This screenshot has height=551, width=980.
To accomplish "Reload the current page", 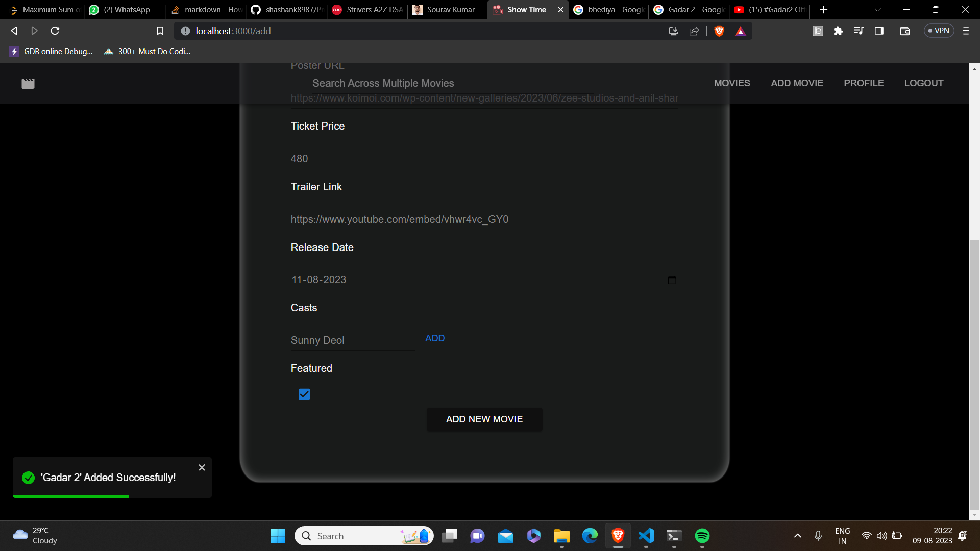I will 55,31.
